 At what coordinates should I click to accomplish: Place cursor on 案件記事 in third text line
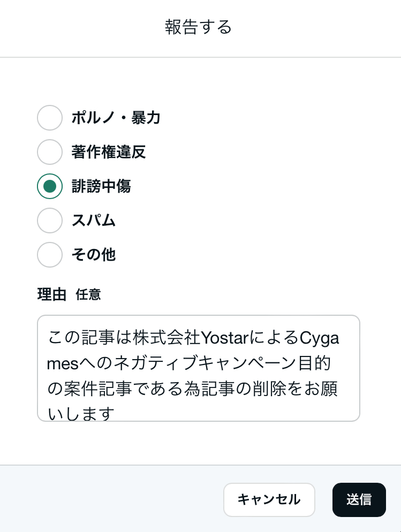click(97, 389)
